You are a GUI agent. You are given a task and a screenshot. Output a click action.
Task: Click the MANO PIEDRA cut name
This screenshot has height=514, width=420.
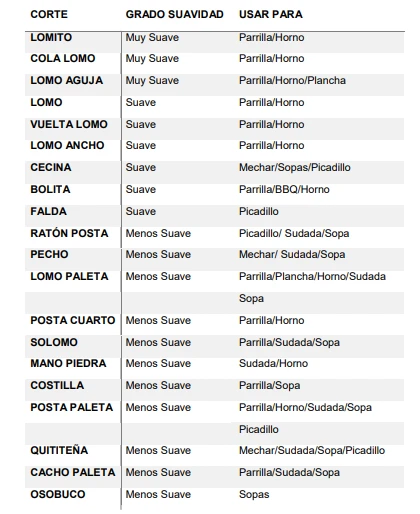coord(68,363)
